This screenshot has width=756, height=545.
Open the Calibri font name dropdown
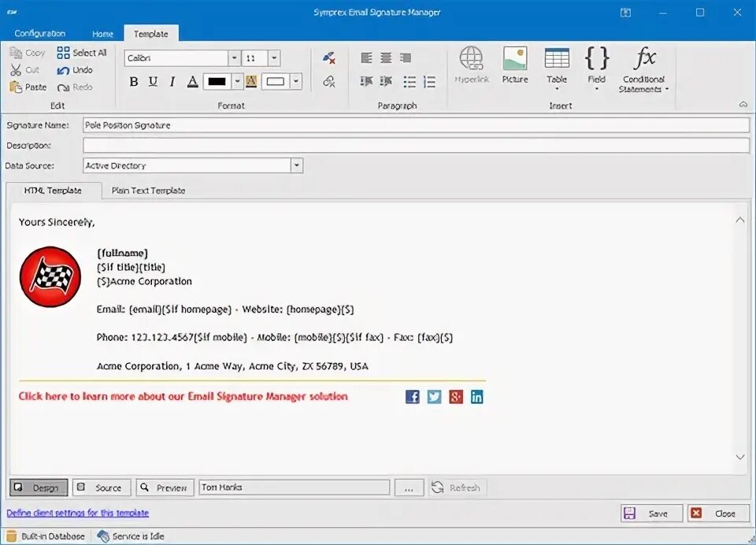click(234, 57)
